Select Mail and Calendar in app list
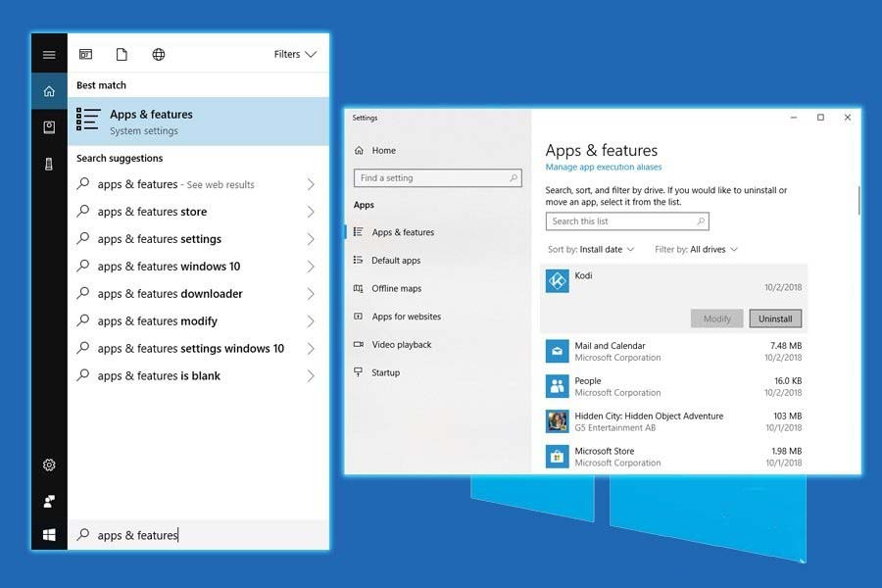882x588 pixels. (674, 351)
